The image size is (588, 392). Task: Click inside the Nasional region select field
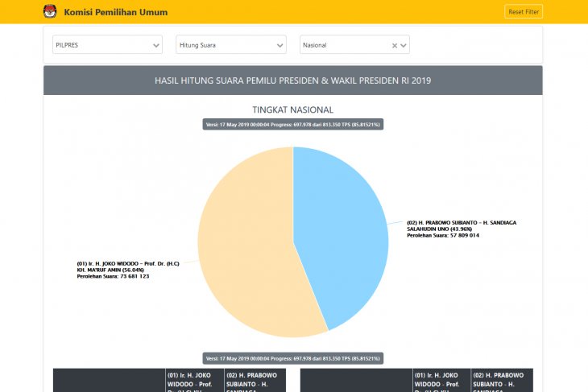(x=354, y=45)
